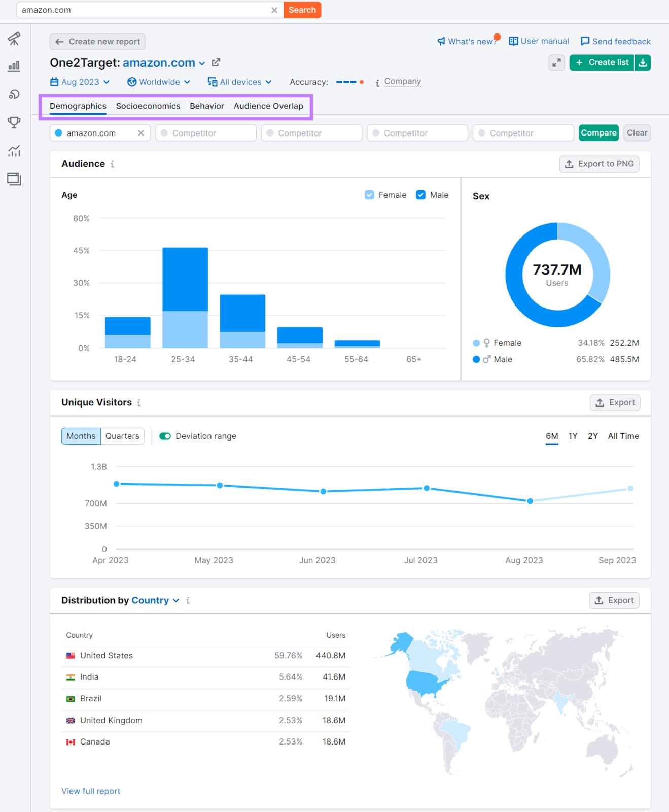Open the stacked windows icon in the sidebar
The width and height of the screenshot is (669, 812).
(x=14, y=179)
